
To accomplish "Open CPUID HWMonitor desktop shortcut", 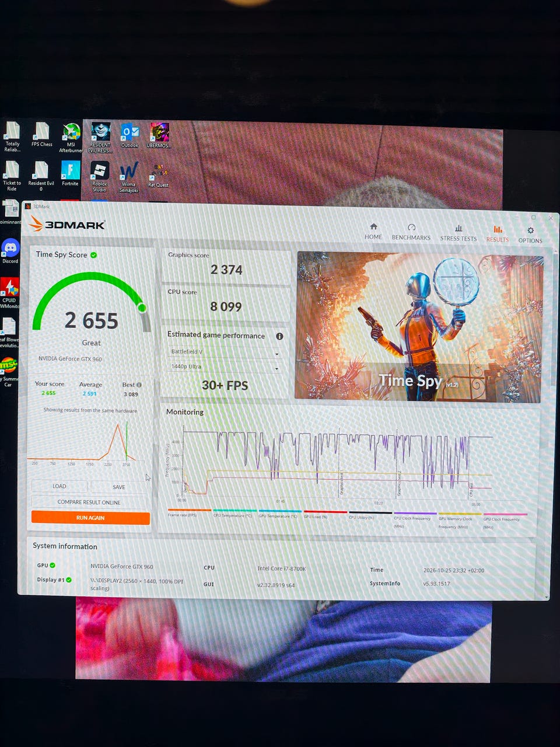I will tap(9, 293).
